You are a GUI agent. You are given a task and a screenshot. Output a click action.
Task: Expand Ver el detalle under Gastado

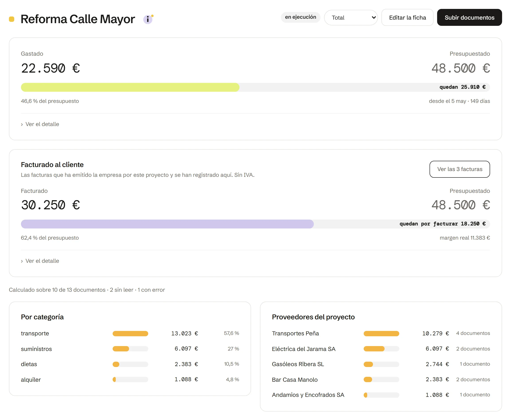[x=40, y=124]
